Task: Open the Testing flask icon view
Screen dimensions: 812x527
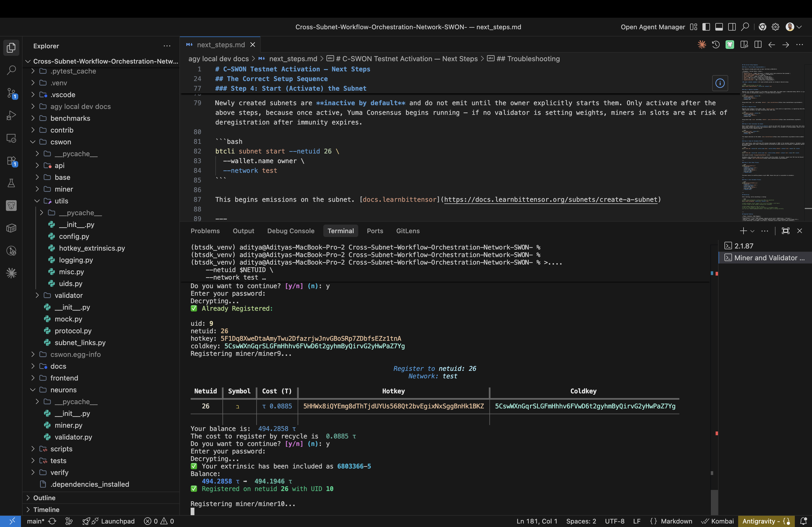Action: tap(11, 183)
